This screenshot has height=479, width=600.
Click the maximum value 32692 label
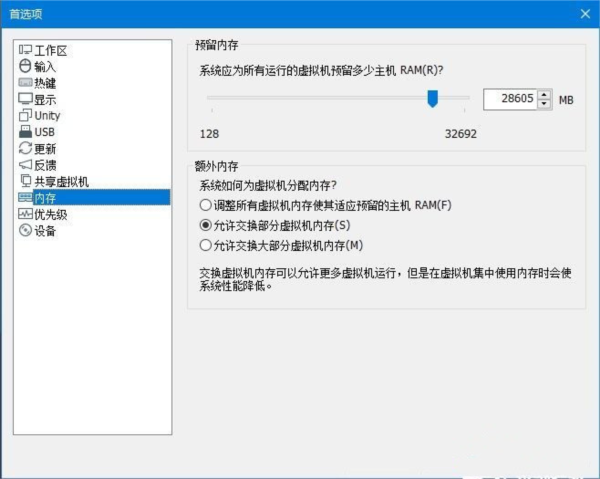pyautogui.click(x=461, y=134)
